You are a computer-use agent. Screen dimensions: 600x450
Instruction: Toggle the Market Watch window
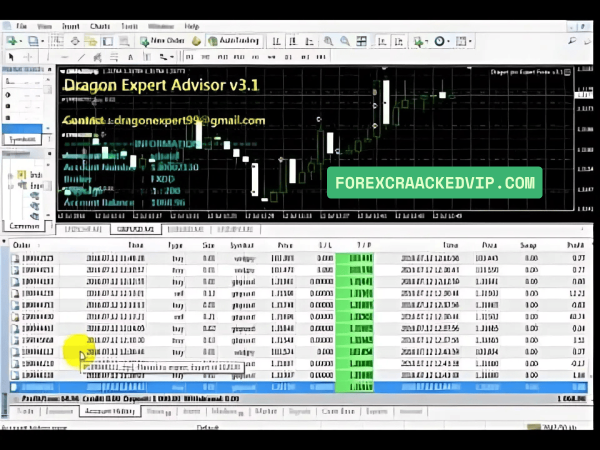click(58, 41)
